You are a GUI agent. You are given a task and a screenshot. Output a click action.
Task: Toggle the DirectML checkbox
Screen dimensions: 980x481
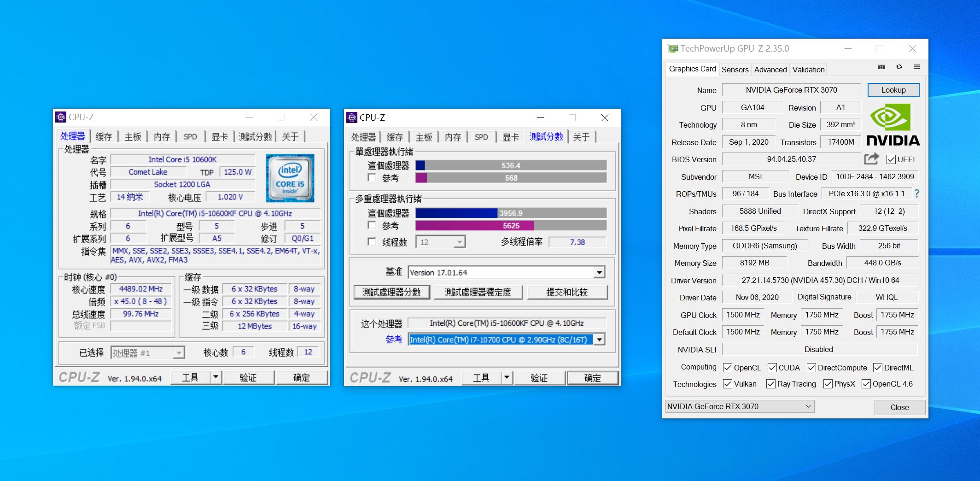(878, 368)
